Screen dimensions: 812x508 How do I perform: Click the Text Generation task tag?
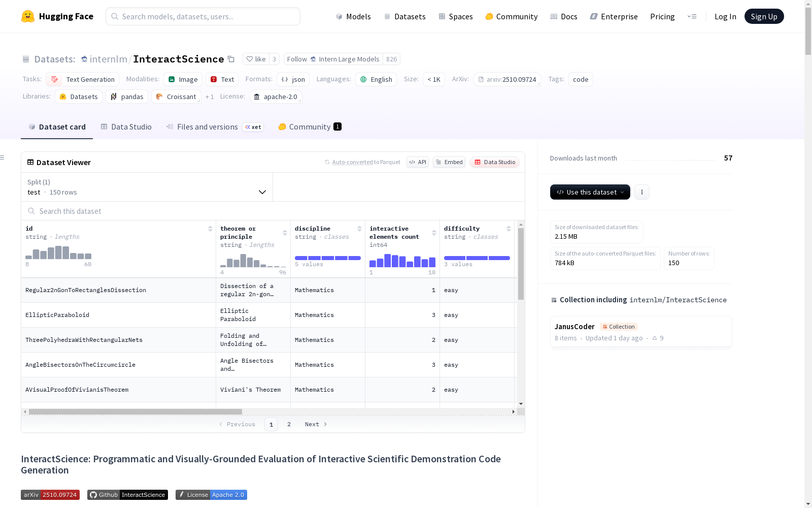(x=83, y=79)
